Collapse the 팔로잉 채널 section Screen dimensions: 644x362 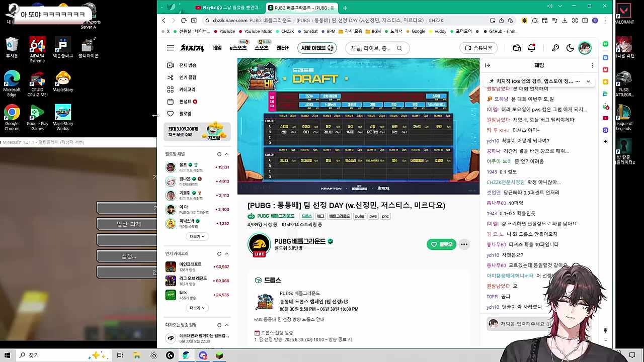point(226,154)
